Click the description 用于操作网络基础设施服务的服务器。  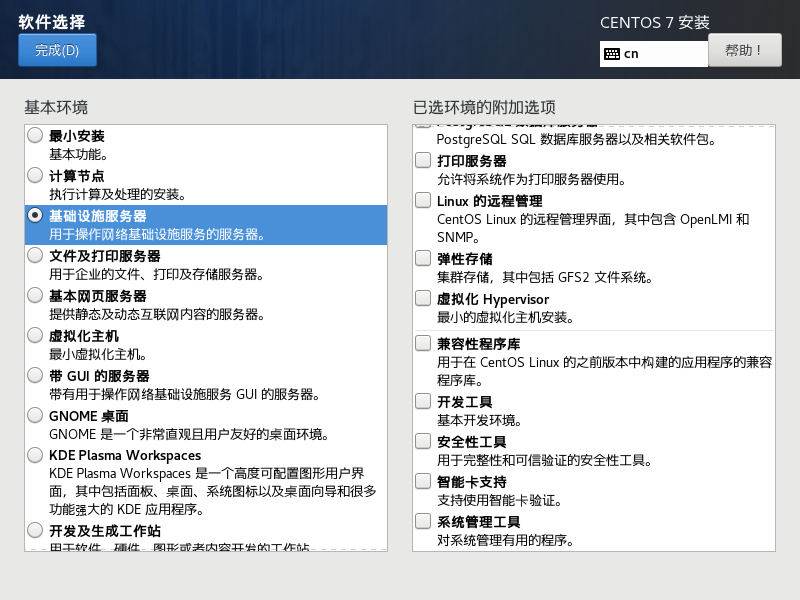pos(158,234)
